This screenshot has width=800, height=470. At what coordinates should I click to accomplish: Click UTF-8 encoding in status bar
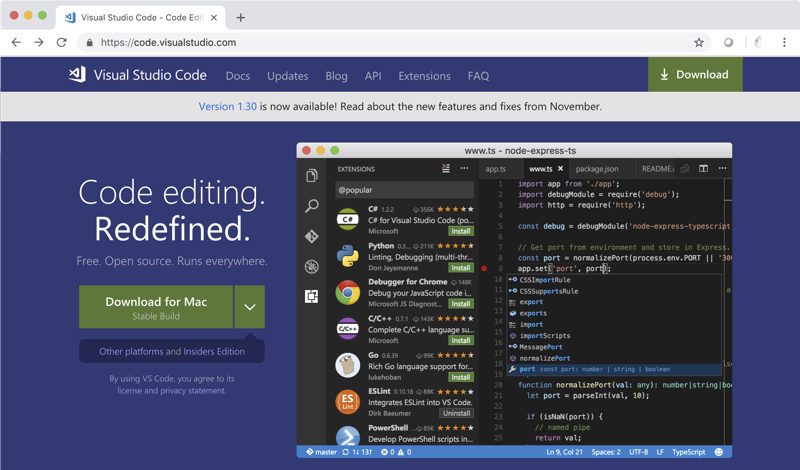point(639,452)
